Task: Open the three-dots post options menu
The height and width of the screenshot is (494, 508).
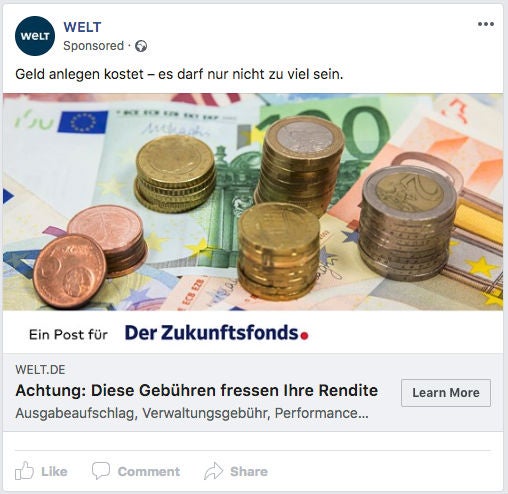Action: 486,24
